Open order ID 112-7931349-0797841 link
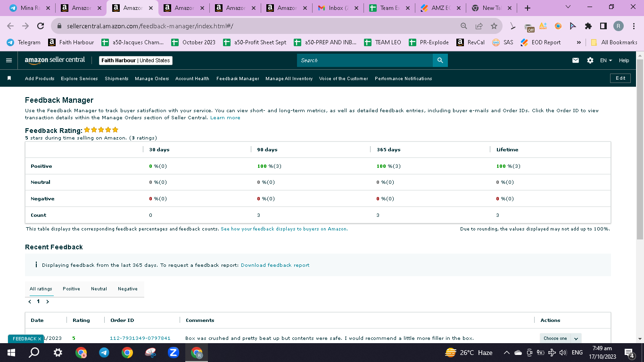 [x=140, y=338]
